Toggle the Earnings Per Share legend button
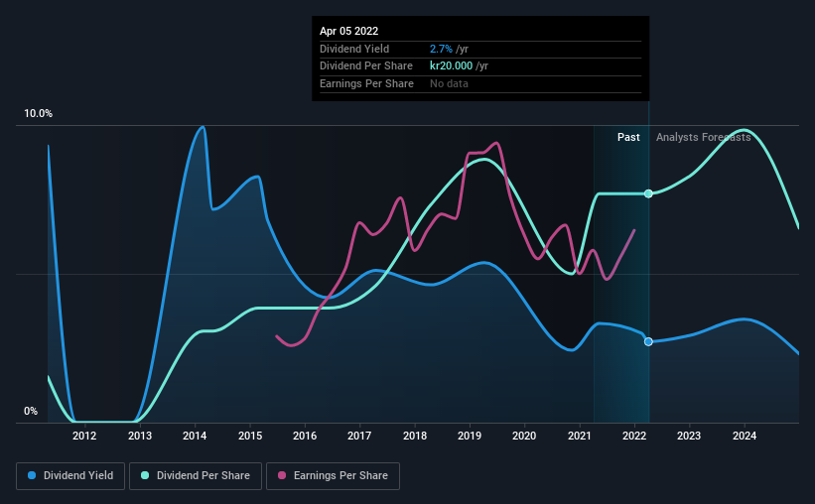Viewport: 815px width, 504px height. 333,476
